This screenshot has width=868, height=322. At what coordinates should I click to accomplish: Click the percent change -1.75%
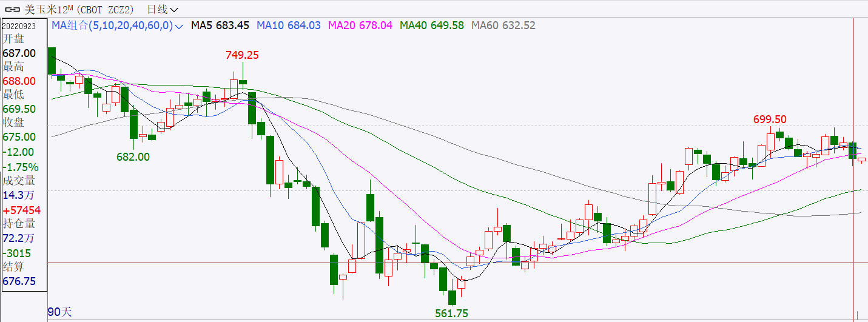tap(21, 167)
